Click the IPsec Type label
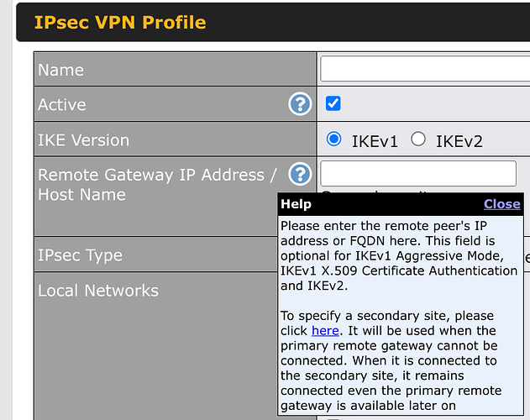The width and height of the screenshot is (530, 420). (80, 255)
